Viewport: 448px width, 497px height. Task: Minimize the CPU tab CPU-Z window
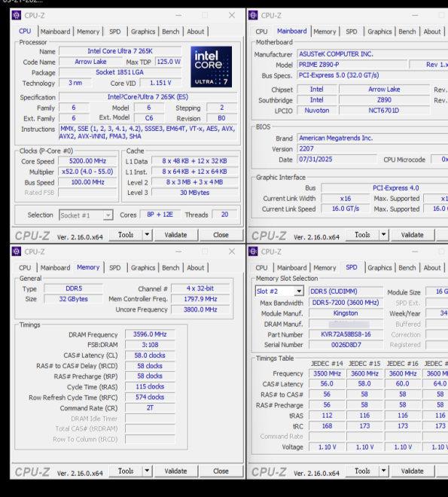[x=178, y=15]
